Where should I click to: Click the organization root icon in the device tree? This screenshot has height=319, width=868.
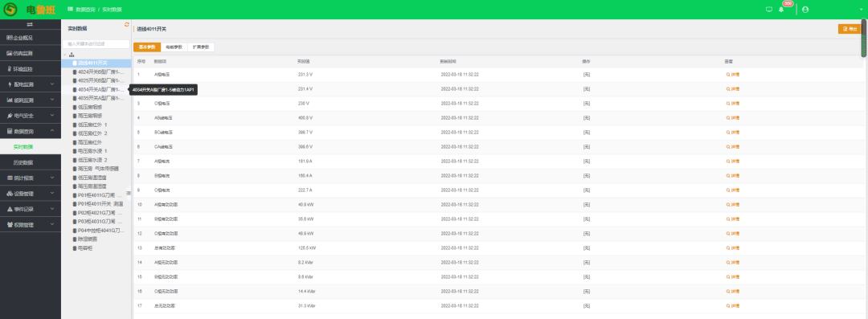tap(72, 55)
